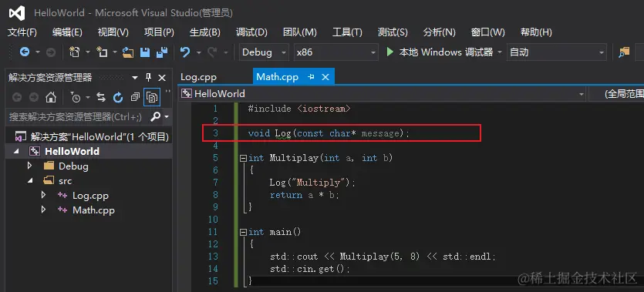Click the New Project toolbar icon
Viewport: 644px width, 292px height.
tap(74, 52)
